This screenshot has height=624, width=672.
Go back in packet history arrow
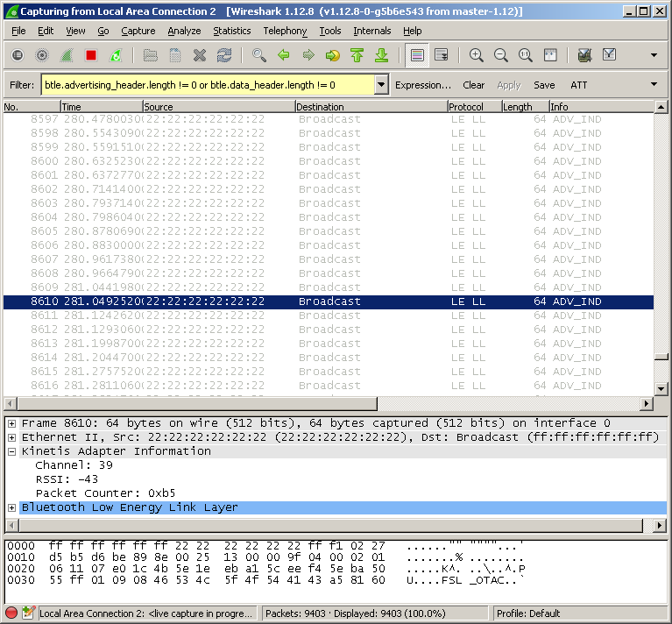click(x=283, y=55)
